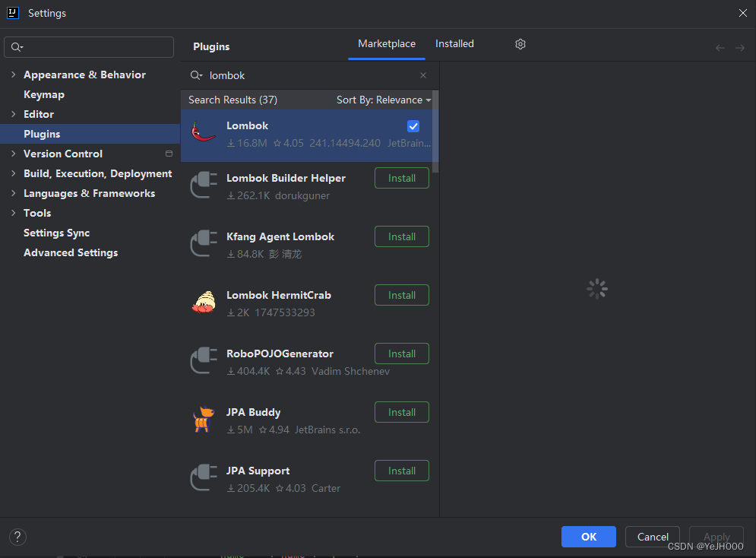Uncheck the Lombok plugin enabled checkbox
The height and width of the screenshot is (558, 756).
pos(413,126)
